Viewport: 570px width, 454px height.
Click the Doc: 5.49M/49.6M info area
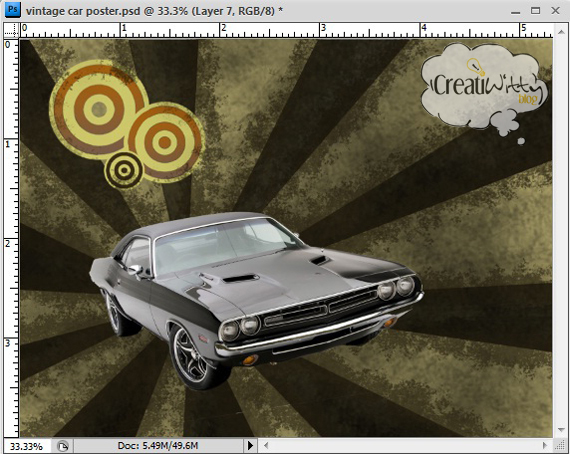pyautogui.click(x=158, y=446)
